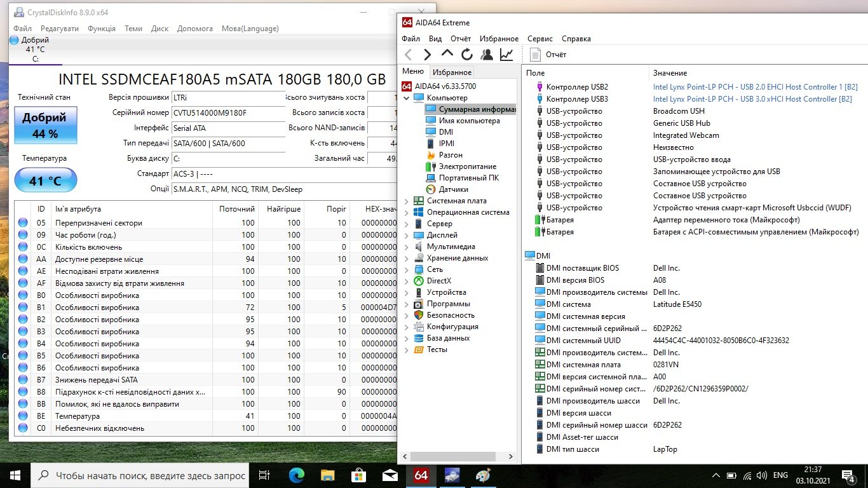Click the Windows taskbar search box
Viewport: 868px width, 488px height.
point(140,475)
